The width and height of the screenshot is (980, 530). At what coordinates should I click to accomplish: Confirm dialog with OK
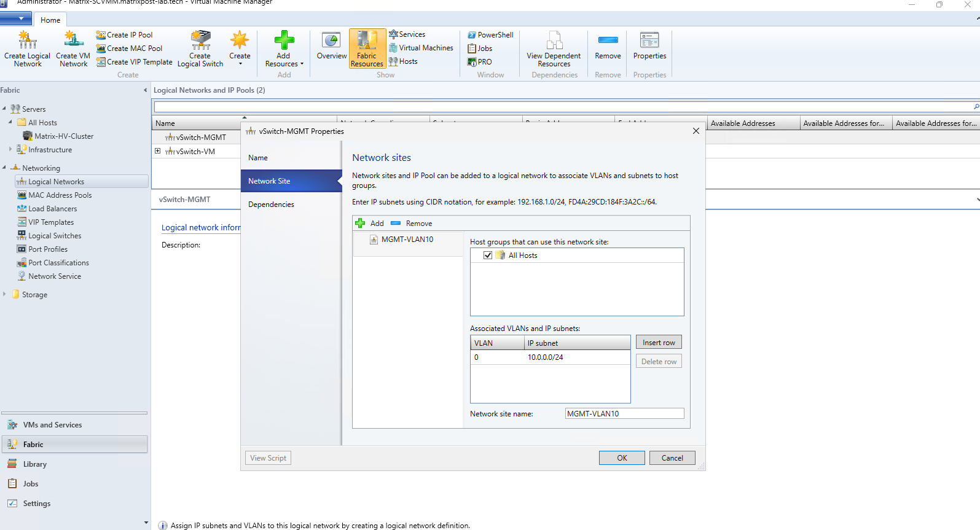pos(622,458)
